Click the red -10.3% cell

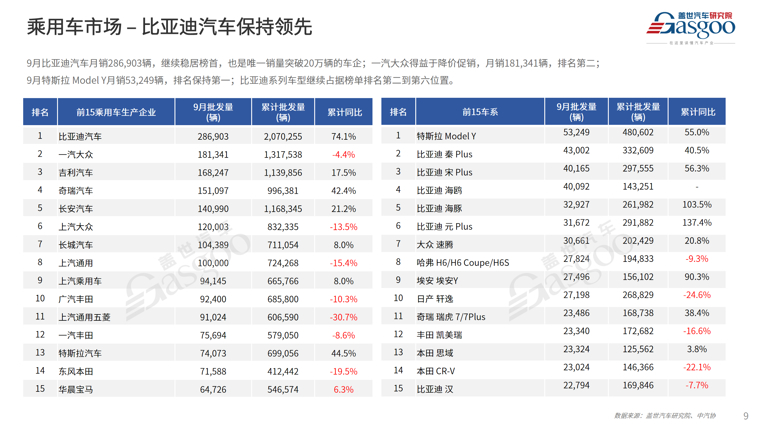[x=344, y=300]
